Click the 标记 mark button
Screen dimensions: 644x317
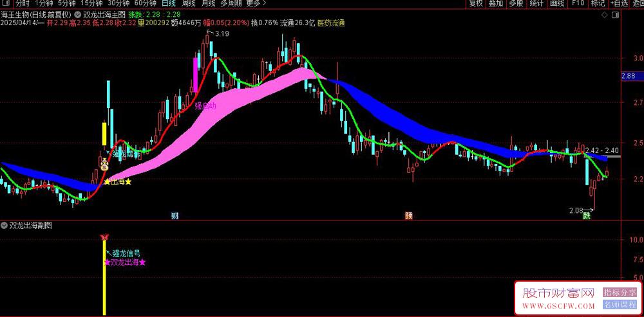pos(598,4)
